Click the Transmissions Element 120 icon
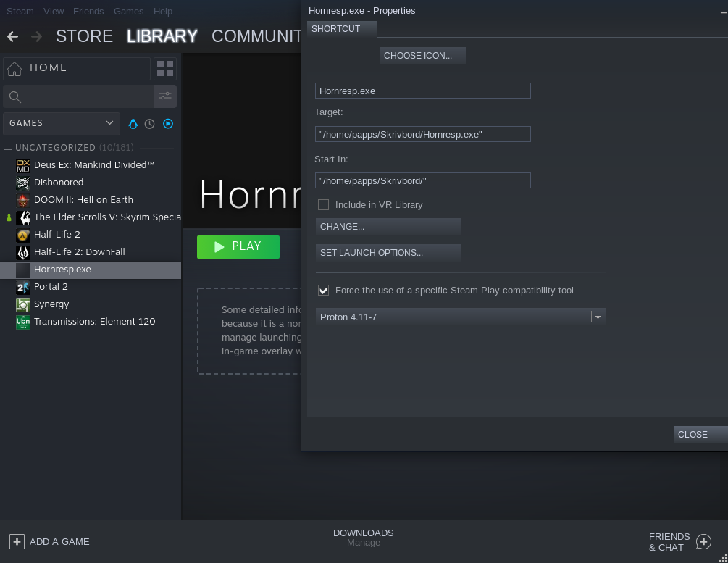The width and height of the screenshot is (728, 563). tap(22, 322)
